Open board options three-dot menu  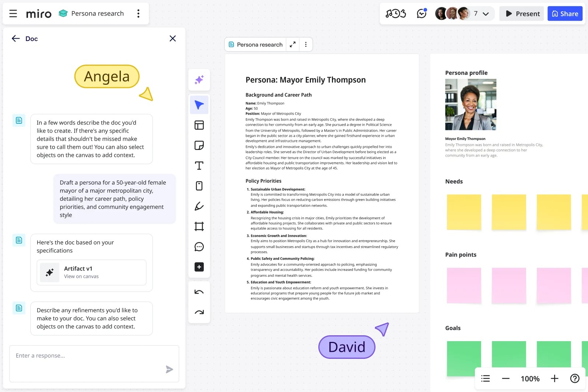(139, 14)
